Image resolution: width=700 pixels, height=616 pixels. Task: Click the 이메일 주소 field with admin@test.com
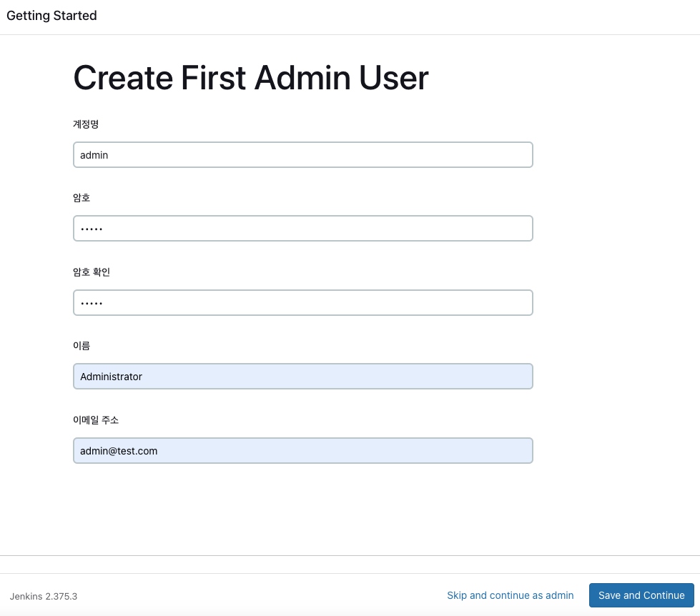[x=302, y=450]
